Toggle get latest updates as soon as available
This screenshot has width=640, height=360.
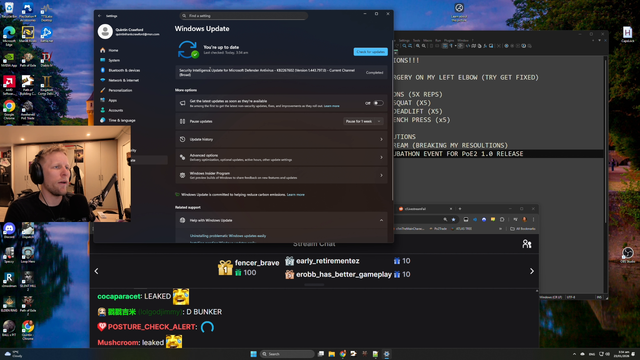coord(378,103)
